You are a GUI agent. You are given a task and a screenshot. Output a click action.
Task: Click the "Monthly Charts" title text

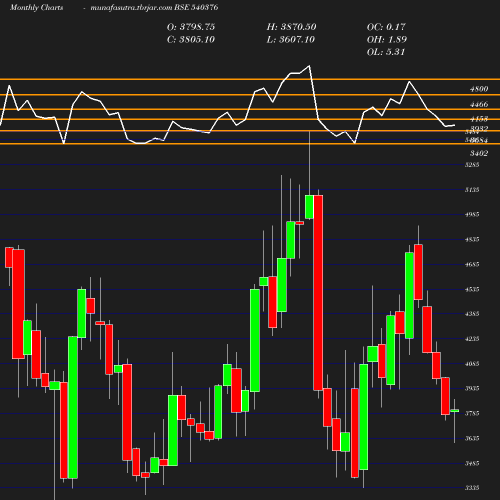(x=36, y=8)
